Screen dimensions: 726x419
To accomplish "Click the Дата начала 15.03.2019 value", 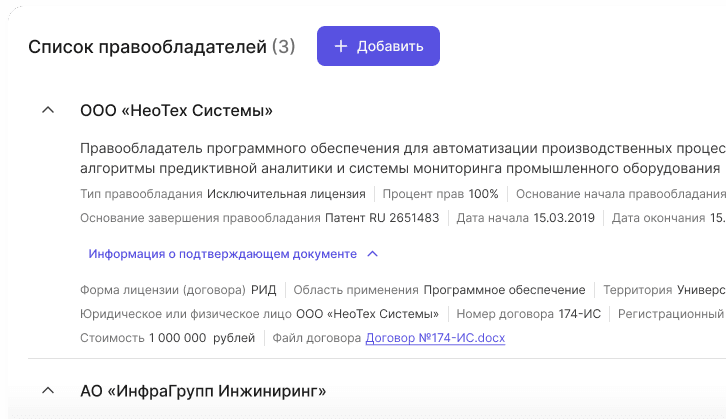I will 564,218.
